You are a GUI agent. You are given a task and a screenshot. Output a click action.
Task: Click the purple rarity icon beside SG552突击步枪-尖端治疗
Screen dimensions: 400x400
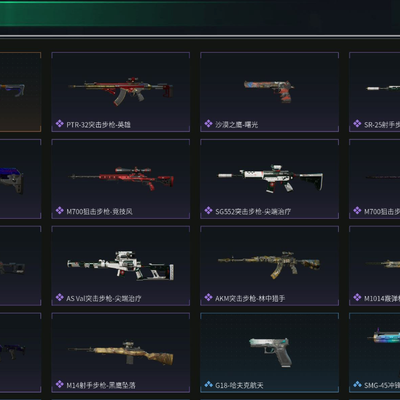point(208,211)
